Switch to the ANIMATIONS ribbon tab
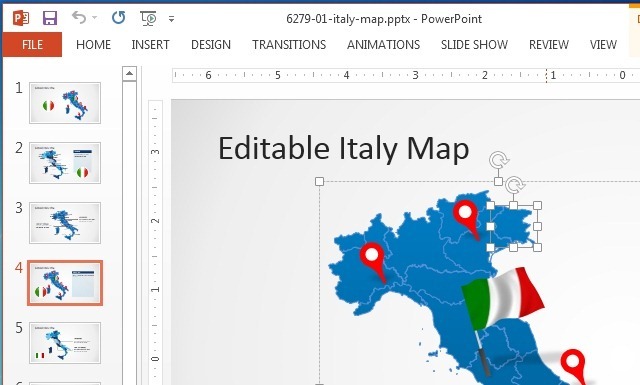This screenshot has height=385, width=640. (x=383, y=45)
